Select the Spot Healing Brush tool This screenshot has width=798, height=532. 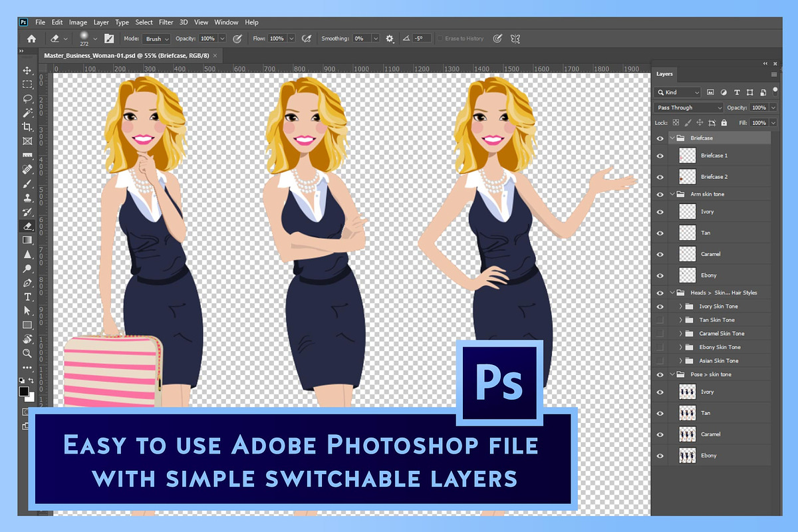[27, 170]
